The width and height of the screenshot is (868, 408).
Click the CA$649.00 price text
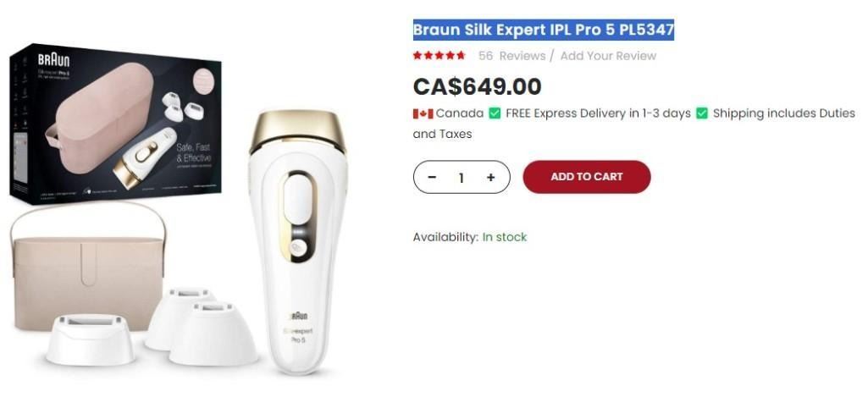(477, 86)
